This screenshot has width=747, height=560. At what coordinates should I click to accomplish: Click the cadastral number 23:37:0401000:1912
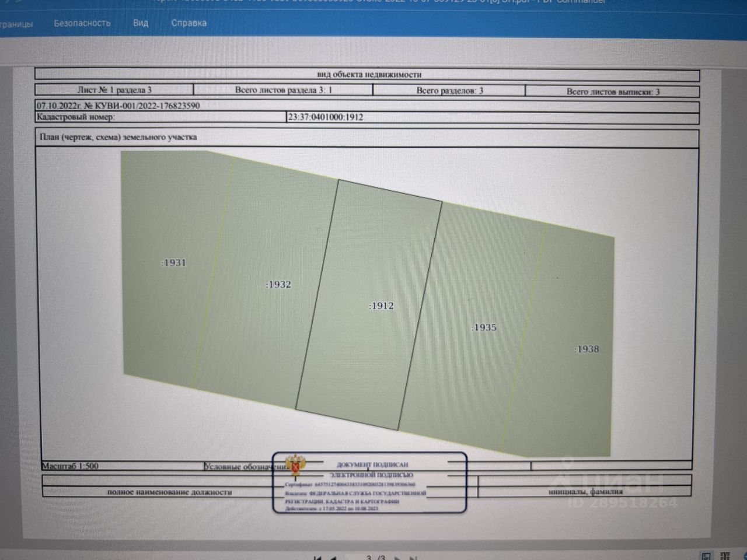pos(326,117)
